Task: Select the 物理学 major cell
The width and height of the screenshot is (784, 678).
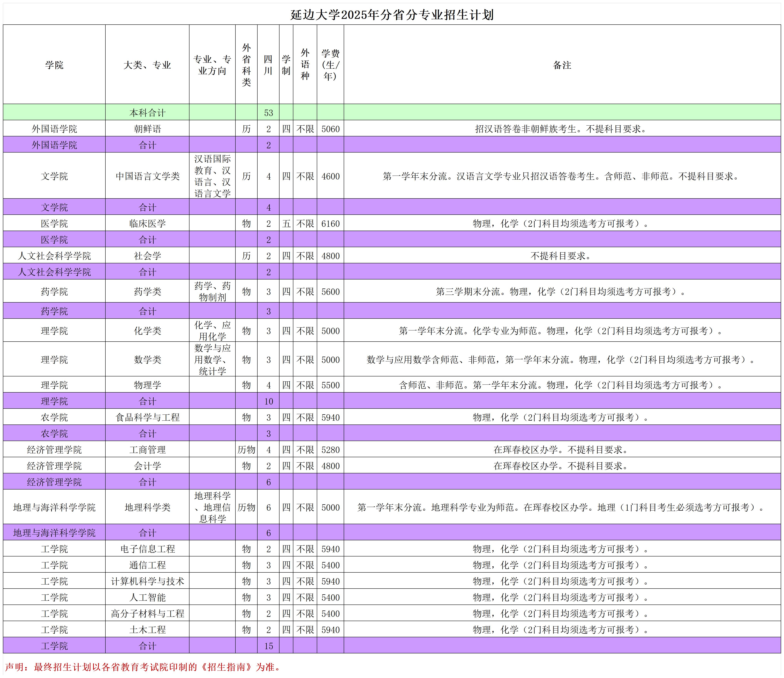Action: point(147,385)
